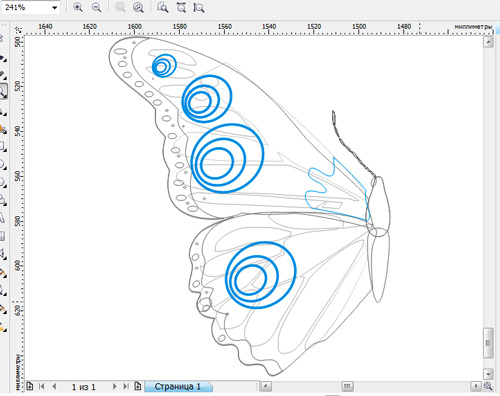Image resolution: width=500 pixels, height=396 pixels.
Task: Click the vertical scrollbar up arrow
Action: pos(488,42)
